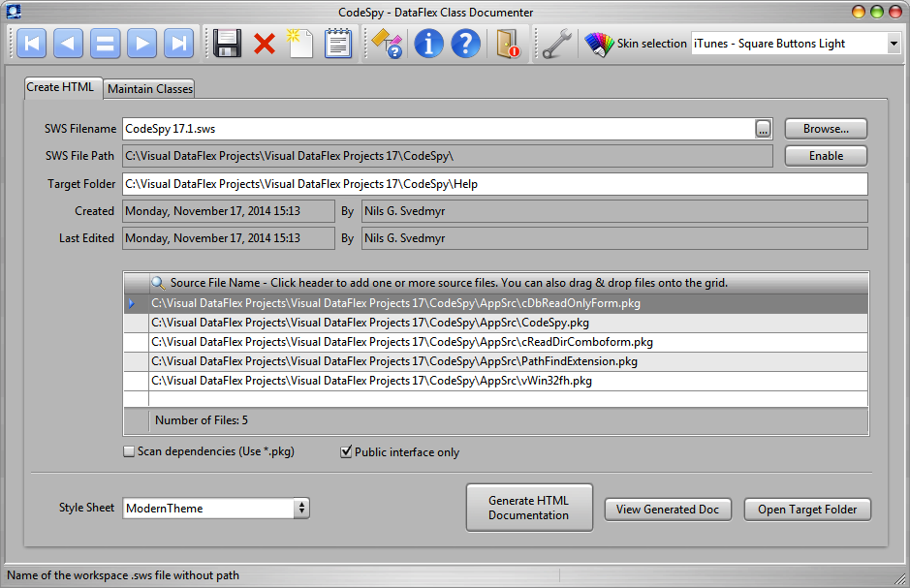Click the Skin selection label
Viewport: 910px width, 588px height.
[x=652, y=44]
